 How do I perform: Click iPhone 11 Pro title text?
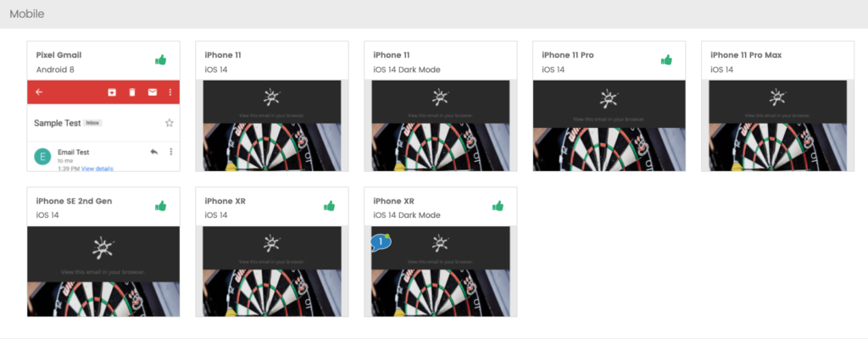tap(568, 55)
